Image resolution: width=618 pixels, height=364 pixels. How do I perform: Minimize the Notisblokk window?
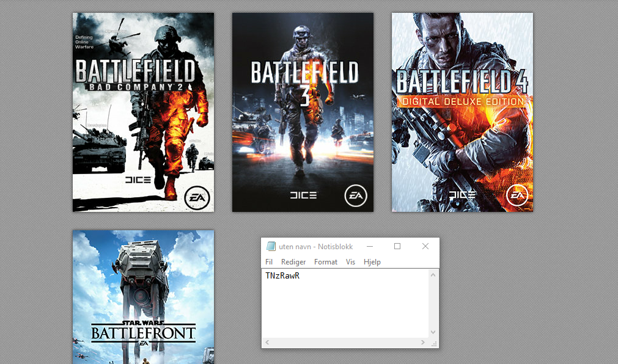370,247
